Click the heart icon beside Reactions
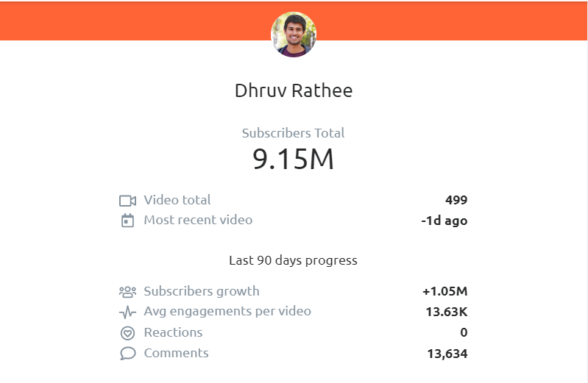Screen dimensions: 588x383 tap(127, 333)
